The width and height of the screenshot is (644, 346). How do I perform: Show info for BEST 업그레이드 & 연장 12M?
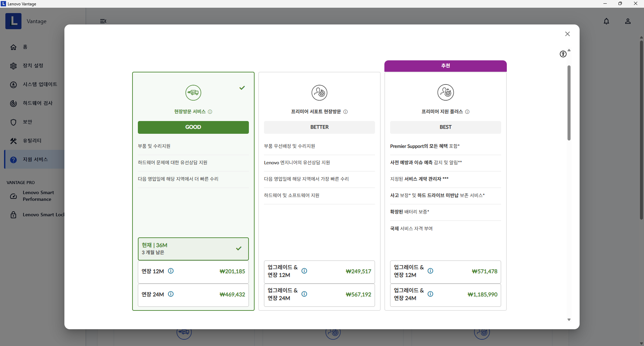point(430,271)
